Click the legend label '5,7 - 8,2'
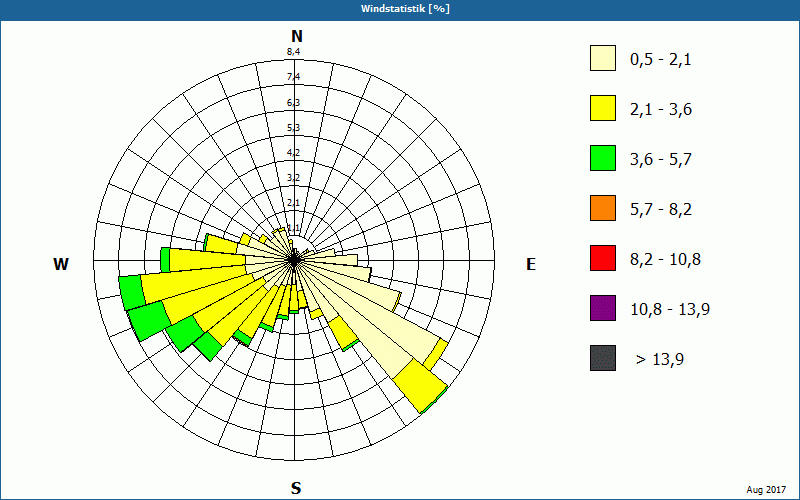 pyautogui.click(x=661, y=210)
